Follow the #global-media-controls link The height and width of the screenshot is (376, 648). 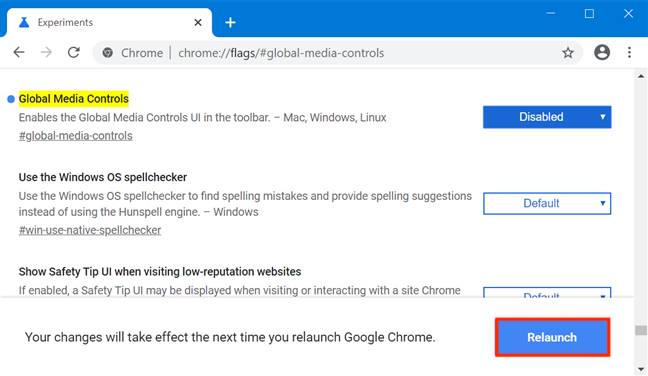(x=76, y=136)
